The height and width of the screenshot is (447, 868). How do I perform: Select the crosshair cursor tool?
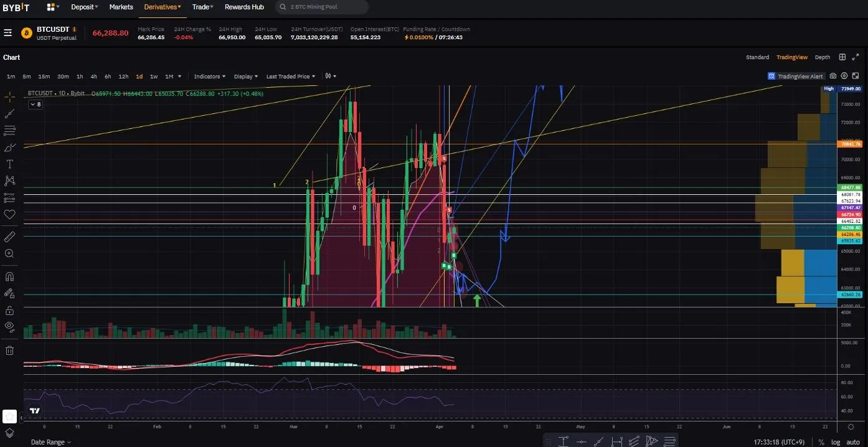10,97
